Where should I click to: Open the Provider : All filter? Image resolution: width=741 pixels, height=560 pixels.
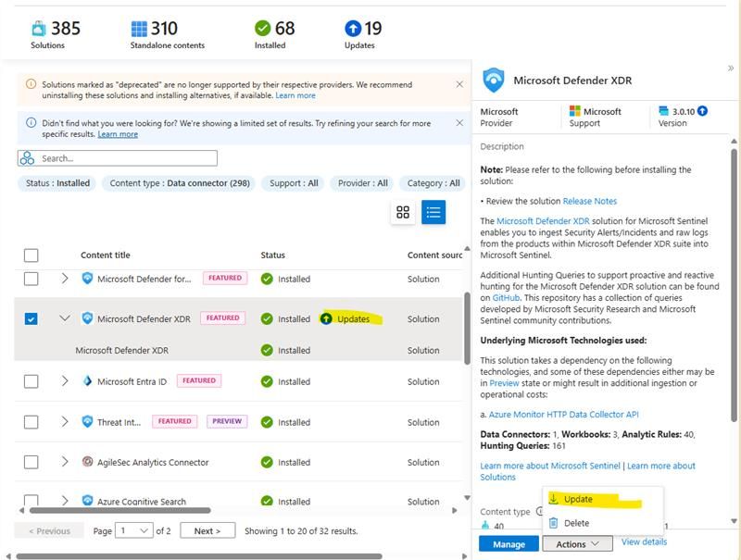(x=362, y=183)
